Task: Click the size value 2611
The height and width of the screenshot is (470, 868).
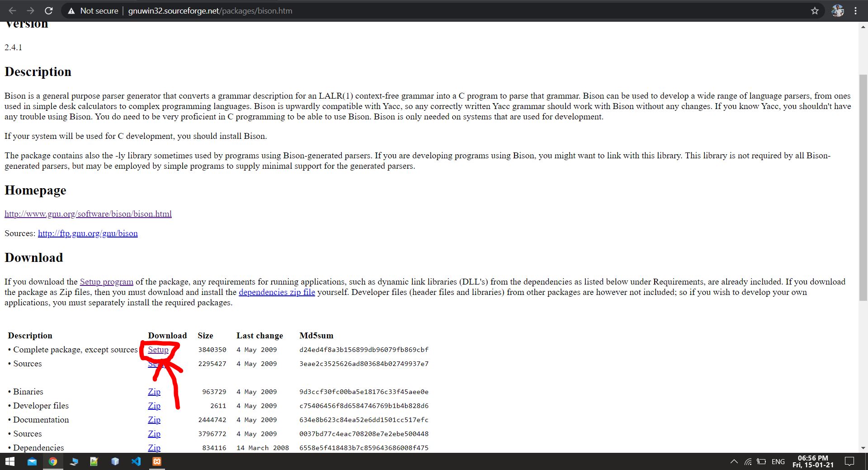Action: 218,406
